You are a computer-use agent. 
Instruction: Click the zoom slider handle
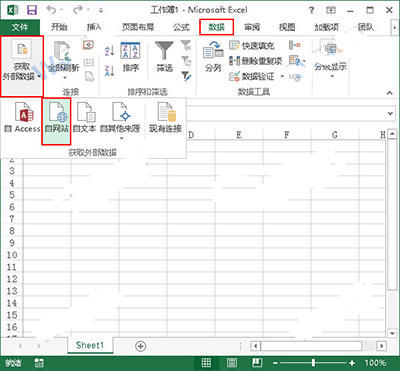(x=313, y=363)
